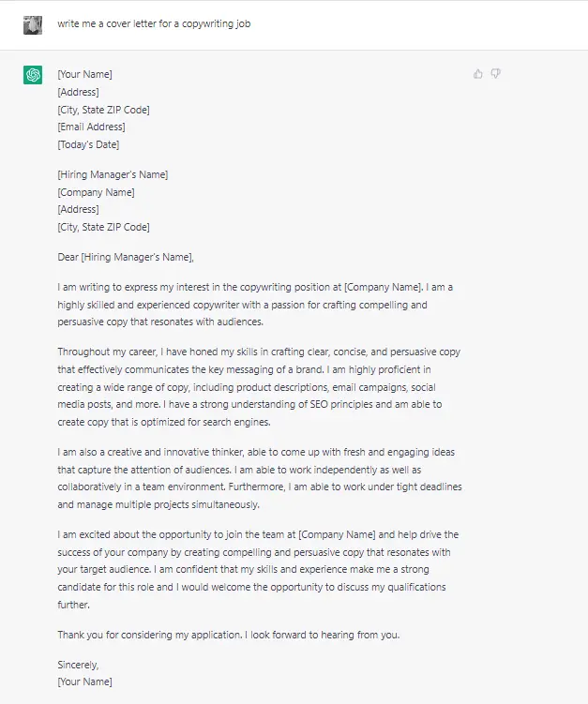Click the thumbs up feedback icon
The height and width of the screenshot is (704, 588).
(x=478, y=74)
